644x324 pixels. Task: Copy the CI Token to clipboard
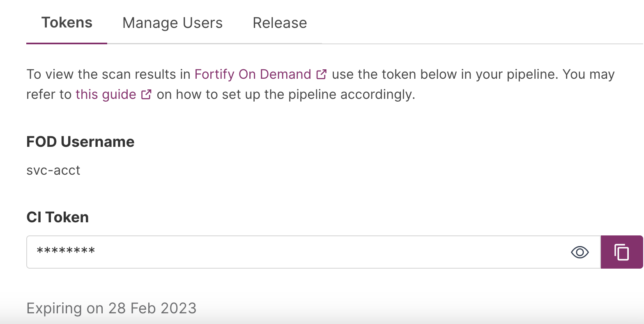pyautogui.click(x=621, y=252)
